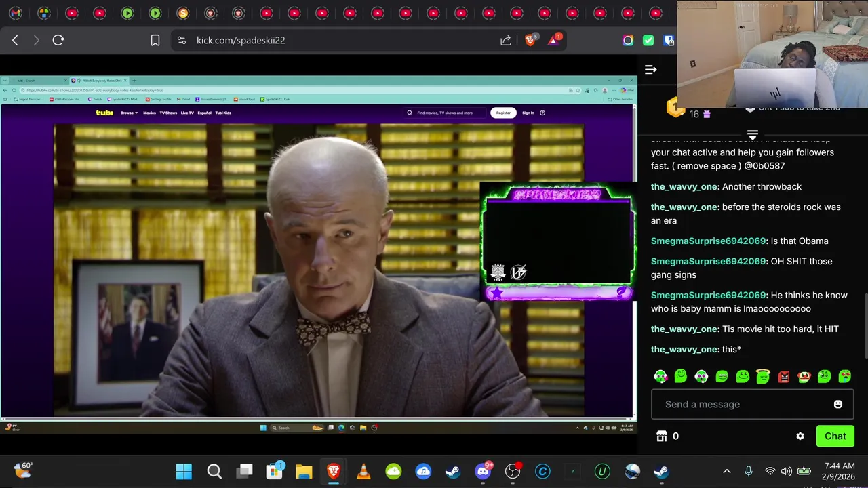The height and width of the screenshot is (488, 868).
Task: Click Tubi search field in stream
Action: pyautogui.click(x=444, y=113)
